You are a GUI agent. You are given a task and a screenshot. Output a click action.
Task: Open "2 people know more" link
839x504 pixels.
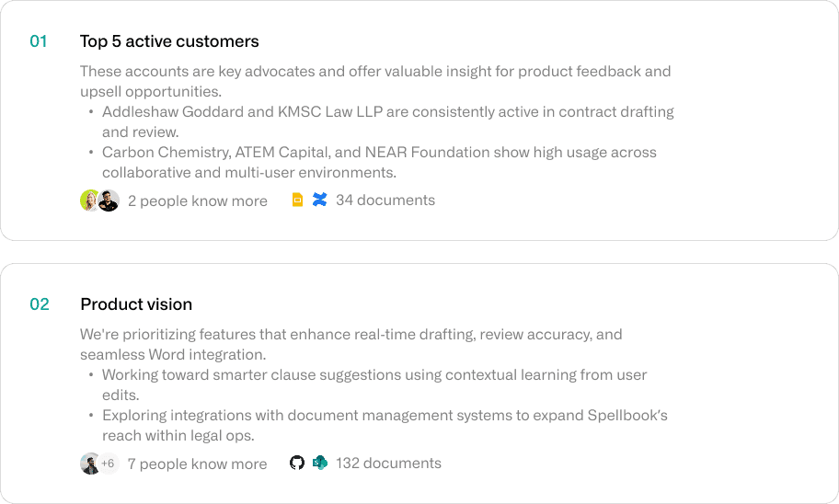tap(198, 200)
